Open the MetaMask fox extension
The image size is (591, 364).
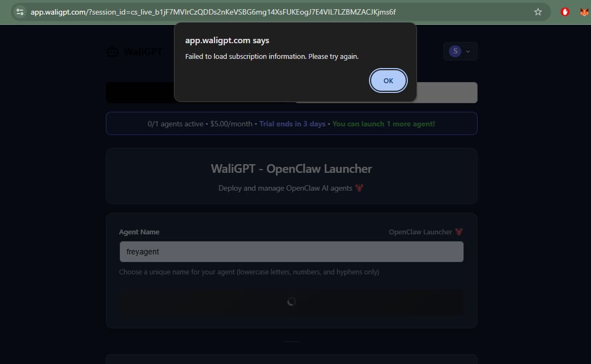[584, 12]
